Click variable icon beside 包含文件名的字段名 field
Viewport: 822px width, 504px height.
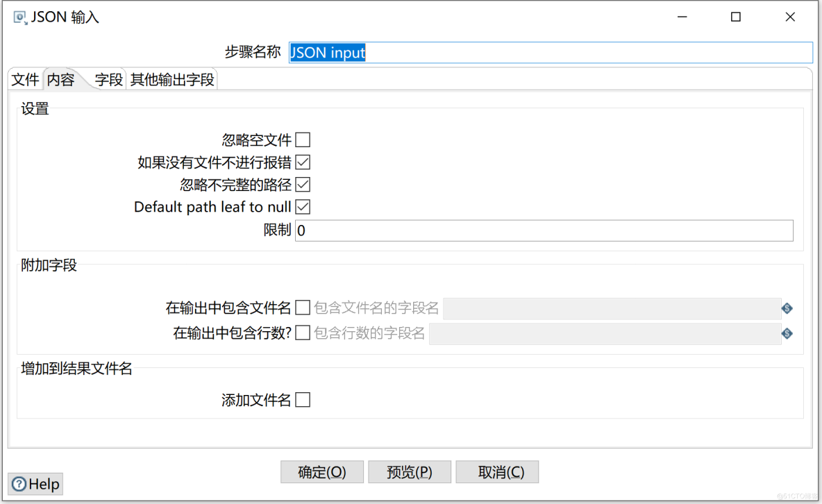787,308
